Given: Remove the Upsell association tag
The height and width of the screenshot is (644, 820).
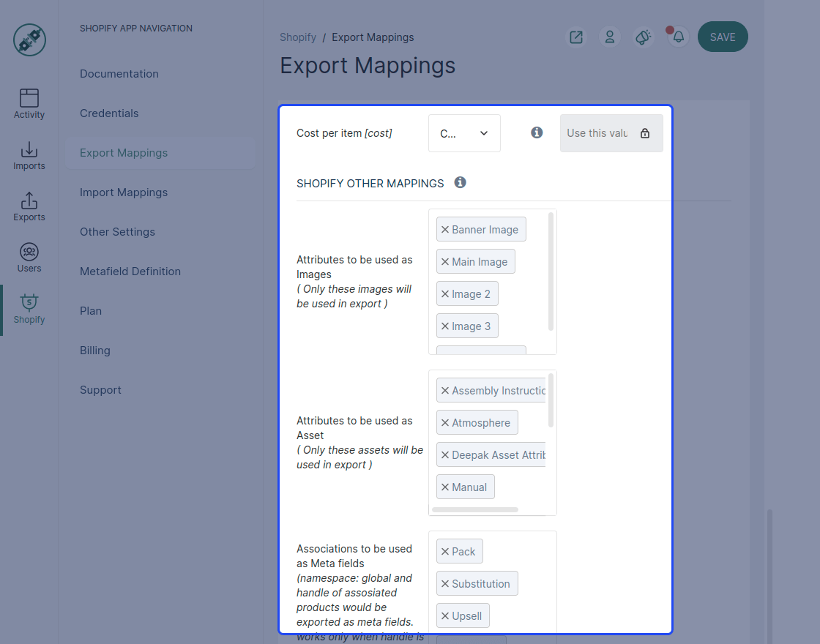Looking at the screenshot, I should [445, 615].
